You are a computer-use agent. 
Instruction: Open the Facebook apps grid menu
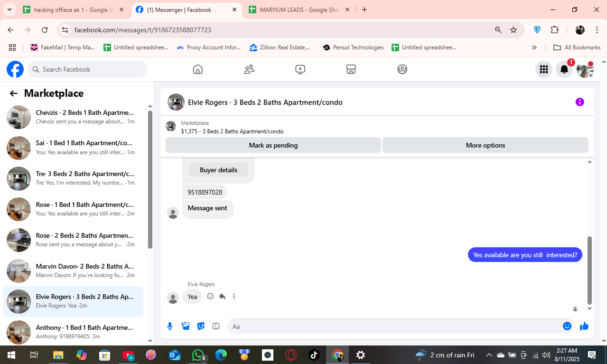(x=544, y=69)
